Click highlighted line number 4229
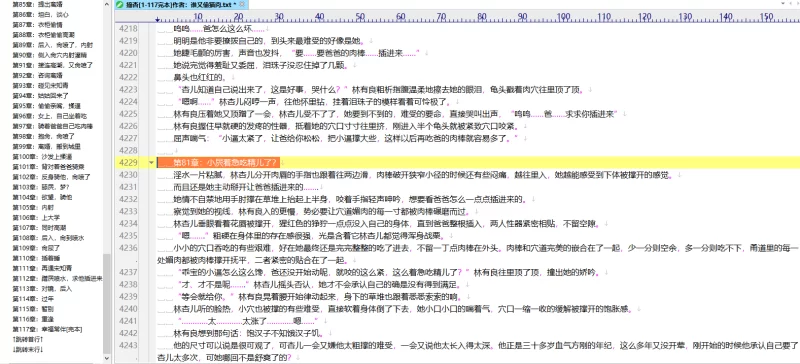The height and width of the screenshot is (364, 800). pyautogui.click(x=128, y=163)
